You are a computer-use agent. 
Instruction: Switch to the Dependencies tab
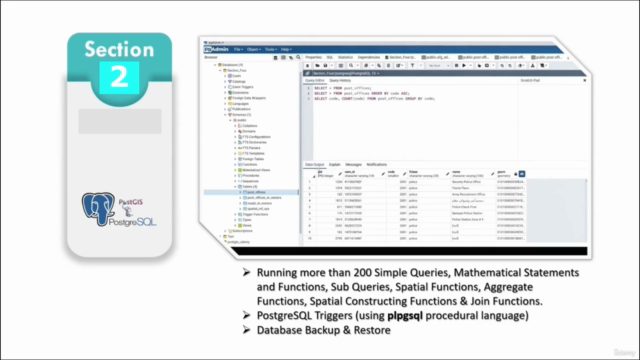(x=369, y=58)
